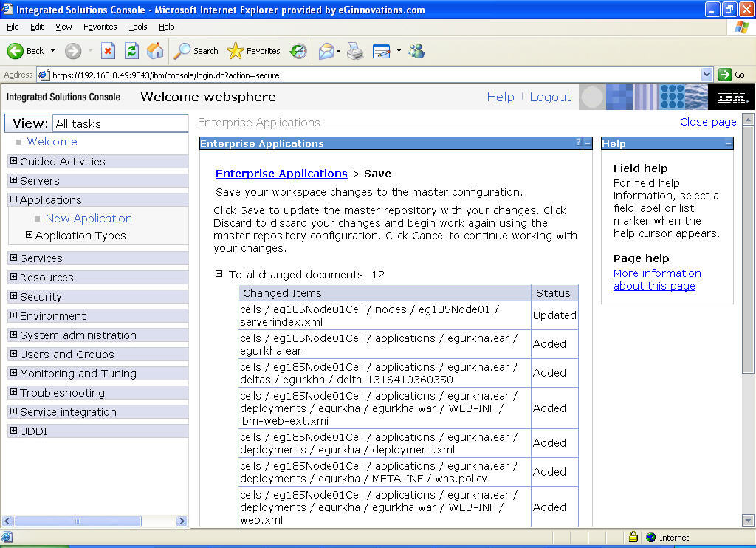Click the Forward arrow icon
This screenshot has height=548, width=756.
[x=73, y=51]
